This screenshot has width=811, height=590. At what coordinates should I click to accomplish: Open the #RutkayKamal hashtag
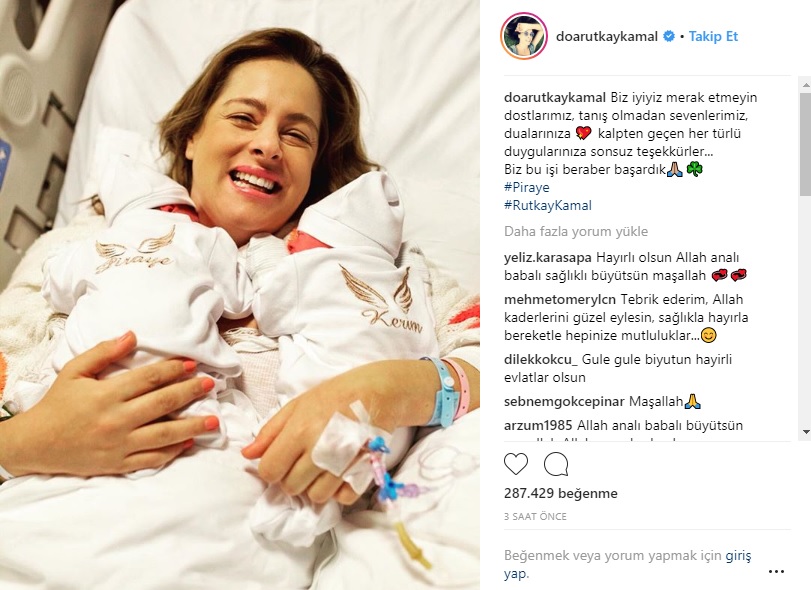coord(548,205)
